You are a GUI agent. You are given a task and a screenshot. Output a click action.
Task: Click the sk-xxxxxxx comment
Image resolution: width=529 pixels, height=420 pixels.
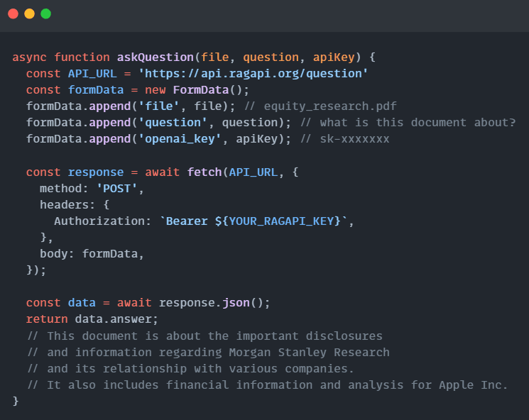coord(345,139)
